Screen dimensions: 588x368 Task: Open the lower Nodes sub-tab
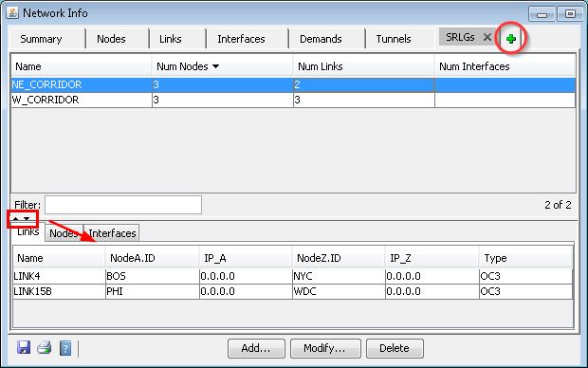coord(64,233)
